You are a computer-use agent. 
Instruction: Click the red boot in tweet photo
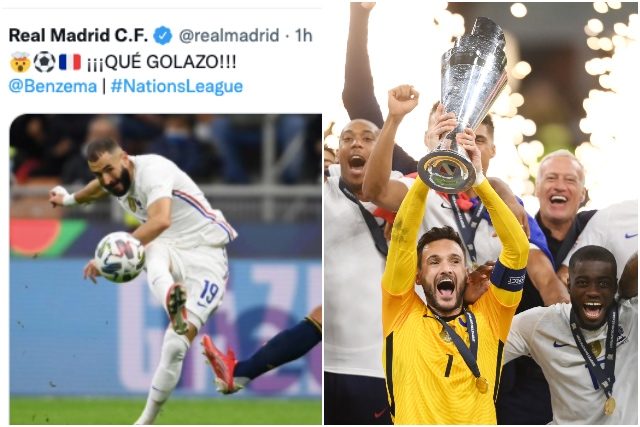pos(220,363)
